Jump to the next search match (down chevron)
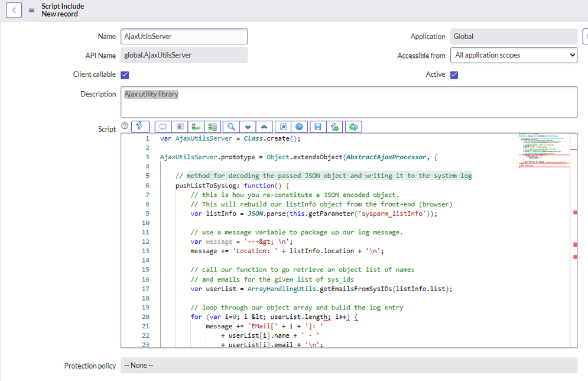The height and width of the screenshot is (381, 588). pos(248,127)
